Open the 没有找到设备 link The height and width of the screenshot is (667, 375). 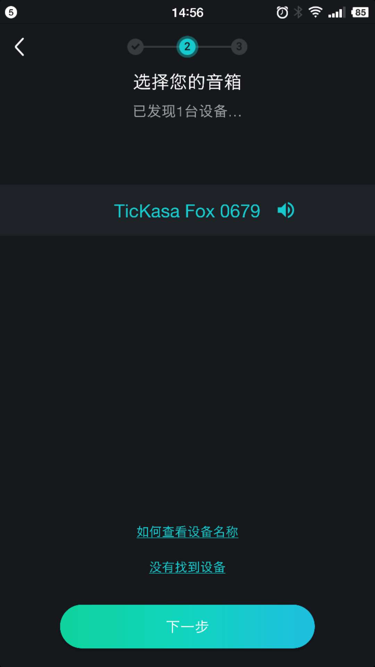[x=188, y=567]
